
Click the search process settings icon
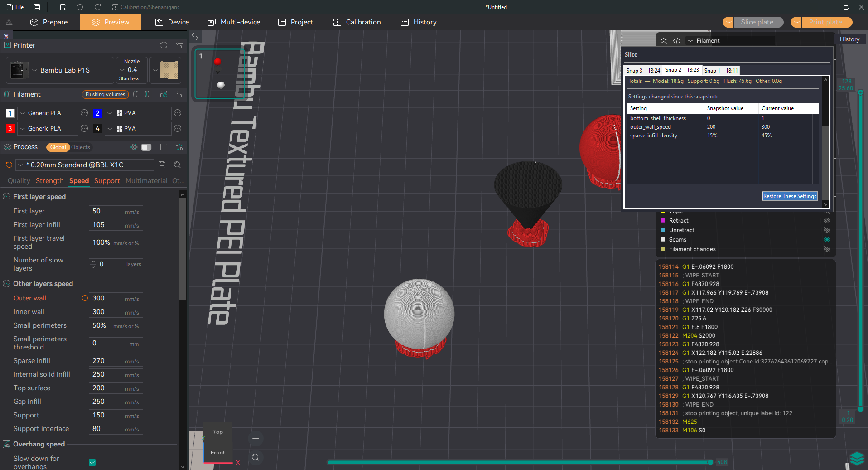click(178, 165)
